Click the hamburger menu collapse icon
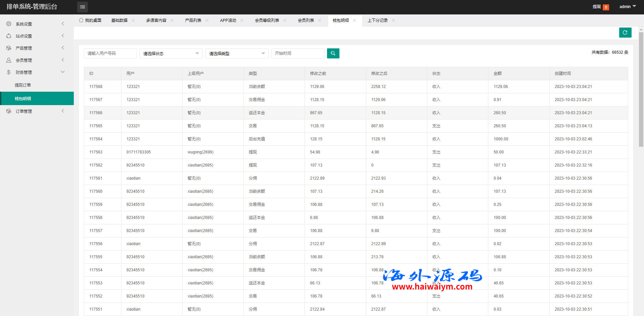 pos(82,7)
